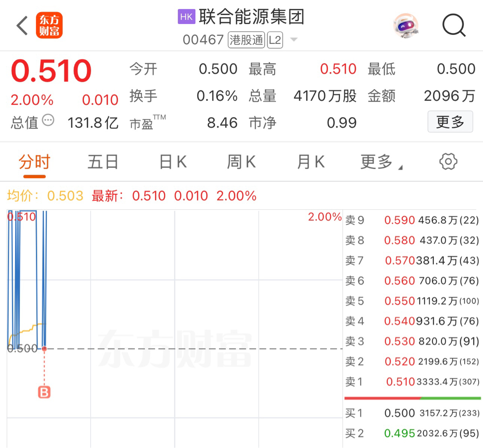Switch to 五日 tab
This screenshot has height=448, width=483.
(x=103, y=162)
